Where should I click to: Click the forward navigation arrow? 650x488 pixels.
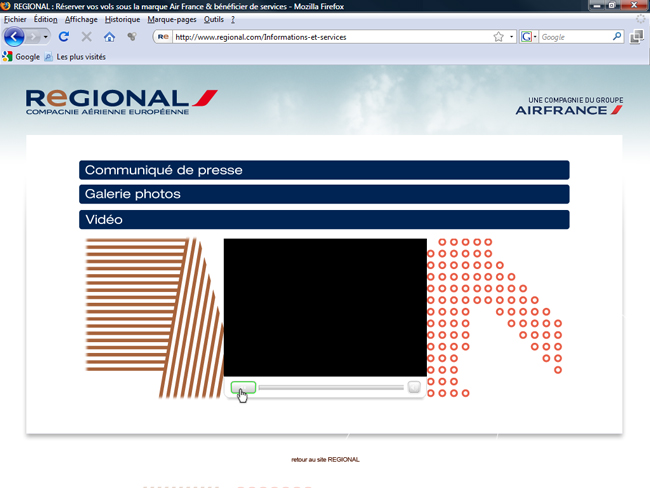[x=33, y=37]
